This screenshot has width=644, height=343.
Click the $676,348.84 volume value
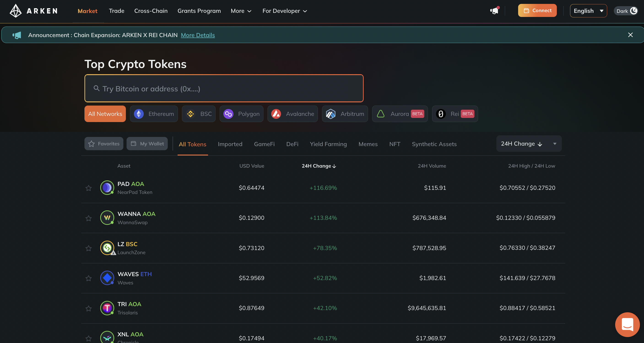point(429,218)
